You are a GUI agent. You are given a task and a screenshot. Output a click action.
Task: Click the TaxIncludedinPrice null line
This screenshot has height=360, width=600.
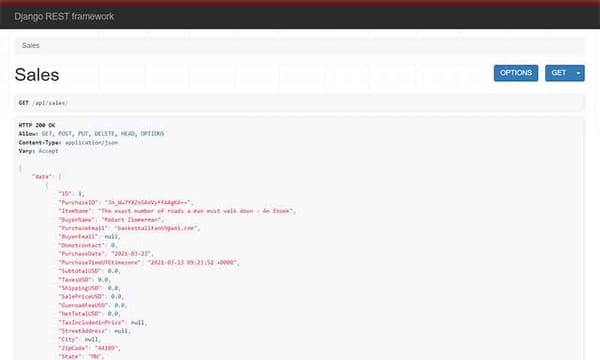103,323
